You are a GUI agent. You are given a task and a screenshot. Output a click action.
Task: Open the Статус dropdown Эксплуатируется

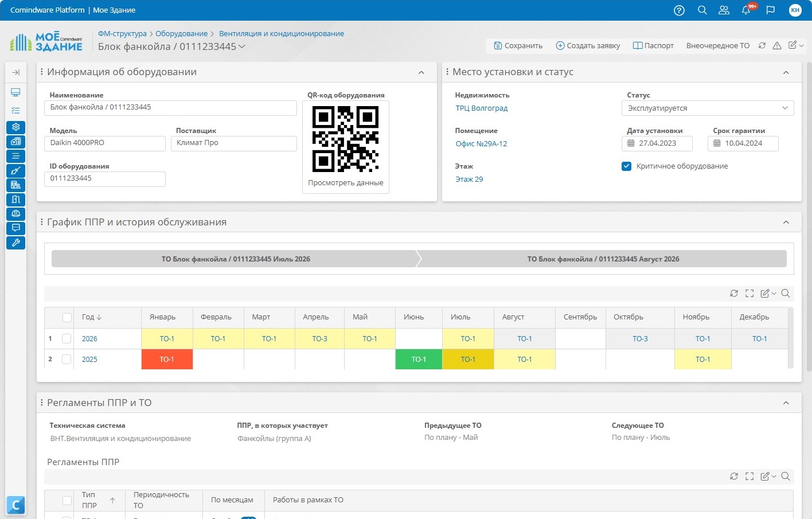708,108
